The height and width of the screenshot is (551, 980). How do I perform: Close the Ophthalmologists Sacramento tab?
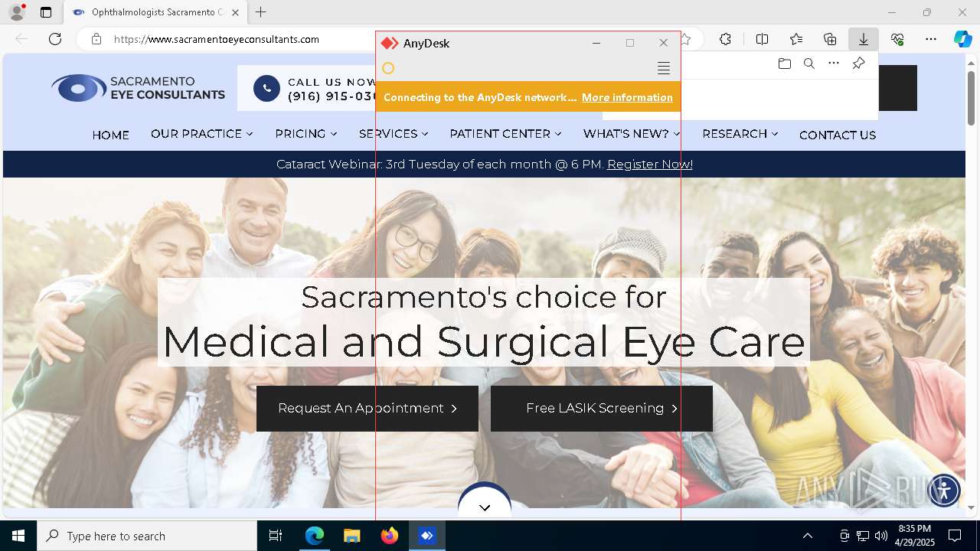[235, 12]
